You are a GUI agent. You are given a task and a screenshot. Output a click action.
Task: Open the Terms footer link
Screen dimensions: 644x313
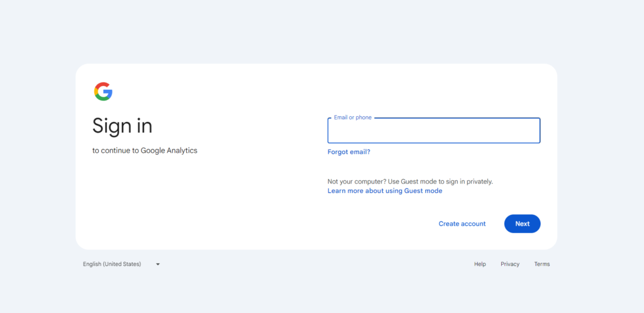pyautogui.click(x=541, y=264)
